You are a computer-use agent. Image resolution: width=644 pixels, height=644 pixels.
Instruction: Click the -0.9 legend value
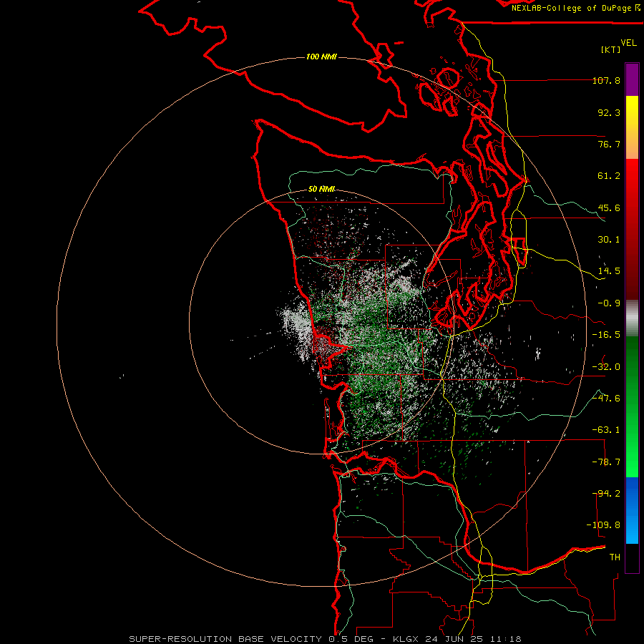pyautogui.click(x=609, y=303)
